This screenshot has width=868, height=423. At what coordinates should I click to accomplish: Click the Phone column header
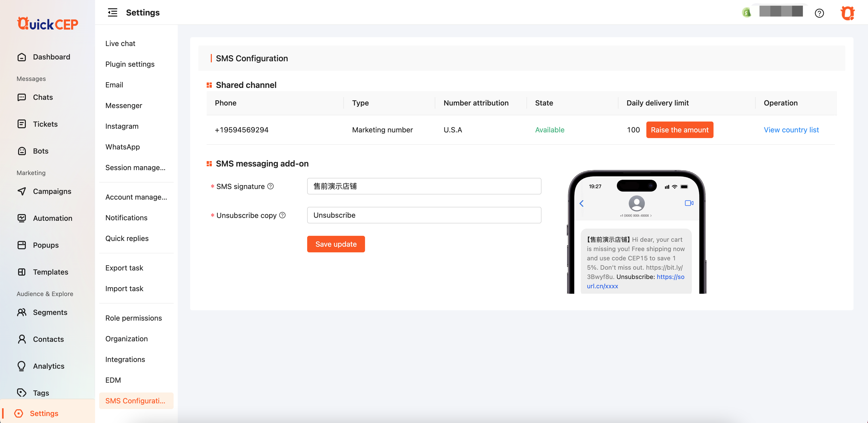click(226, 103)
